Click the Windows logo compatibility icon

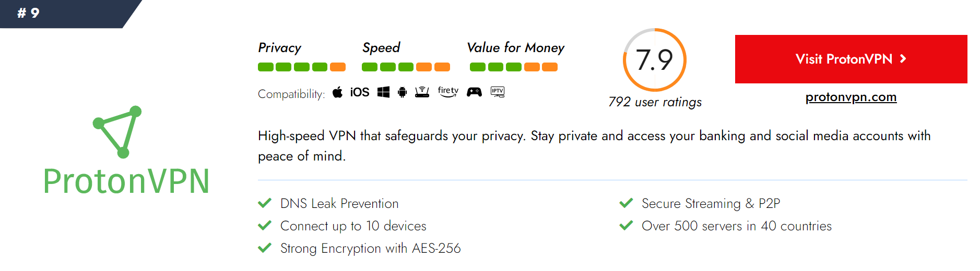(x=384, y=92)
